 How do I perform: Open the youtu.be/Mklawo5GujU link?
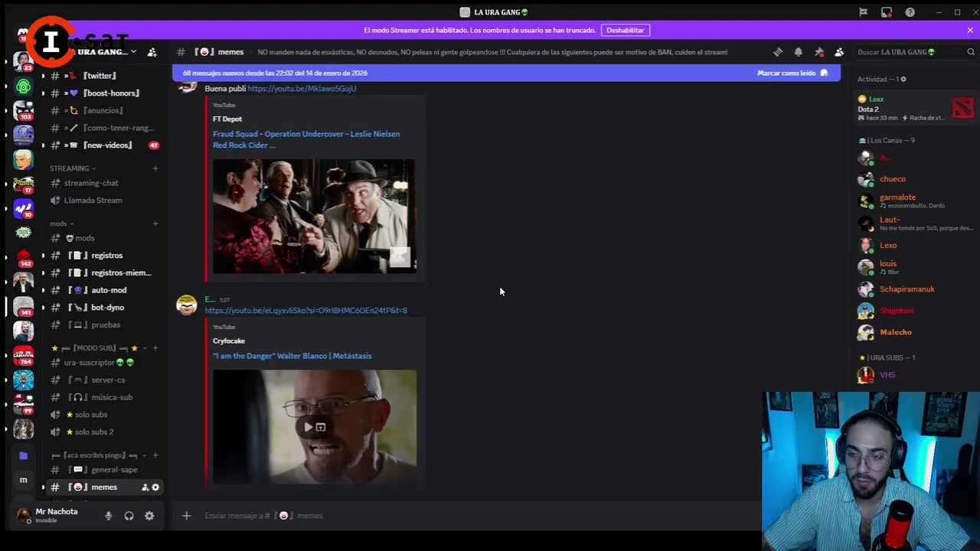click(x=302, y=89)
